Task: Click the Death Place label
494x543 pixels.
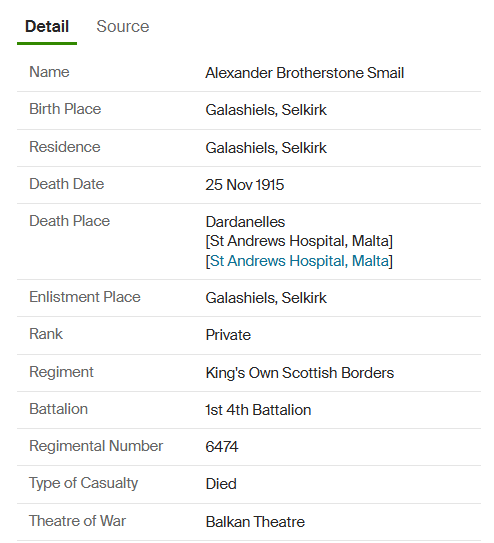Action: 70,221
